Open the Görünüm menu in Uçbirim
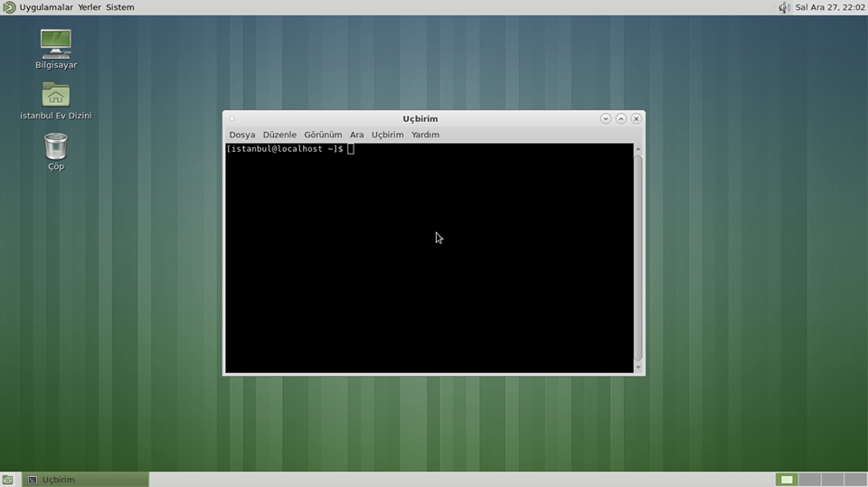The height and width of the screenshot is (487, 868). click(x=323, y=135)
